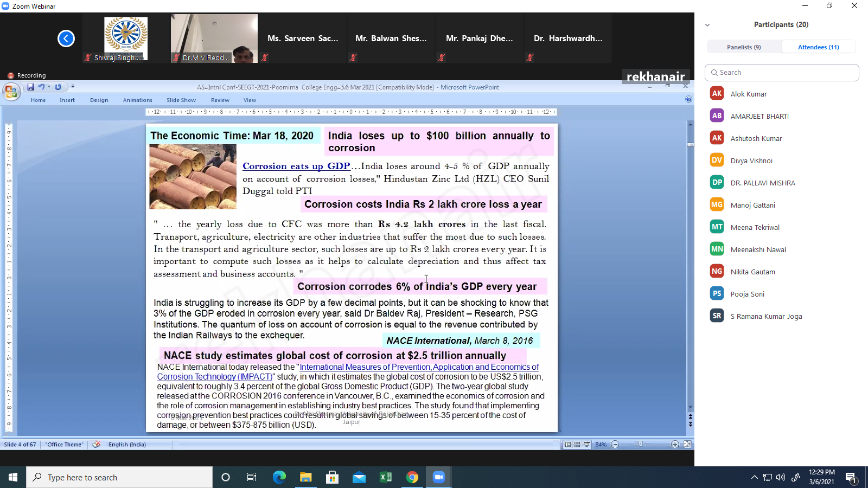
Task: Open the Animations ribbon tab
Action: coord(138,100)
